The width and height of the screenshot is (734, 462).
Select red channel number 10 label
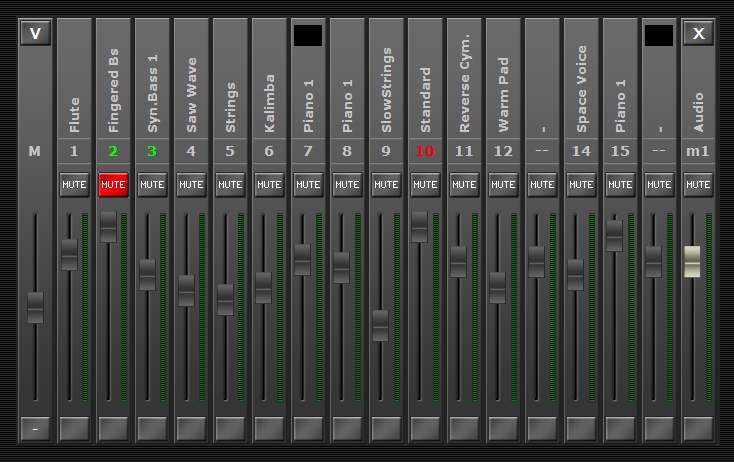click(x=425, y=151)
